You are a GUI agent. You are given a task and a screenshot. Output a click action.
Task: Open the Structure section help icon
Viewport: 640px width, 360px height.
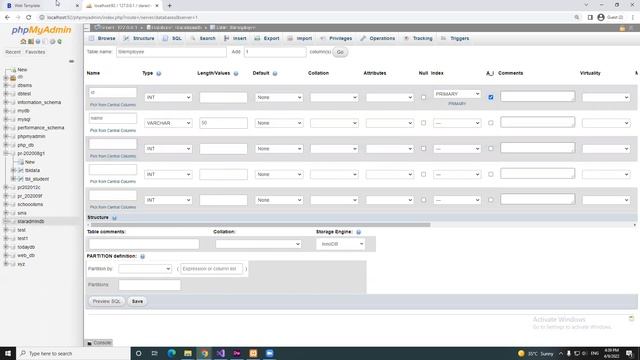[x=114, y=218]
